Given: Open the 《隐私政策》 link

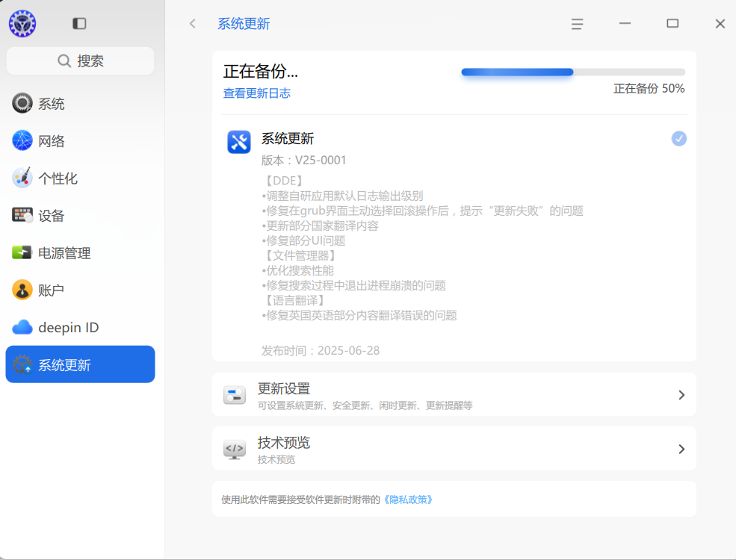Looking at the screenshot, I should point(408,500).
